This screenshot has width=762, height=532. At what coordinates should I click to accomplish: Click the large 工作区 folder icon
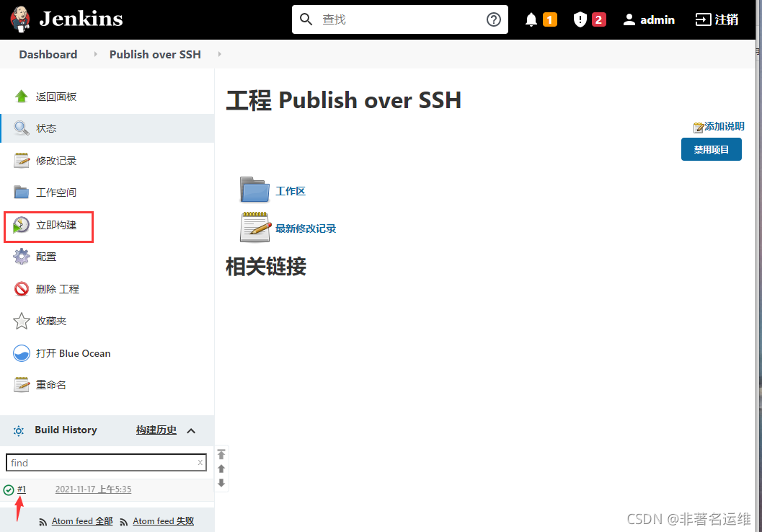[x=254, y=190]
